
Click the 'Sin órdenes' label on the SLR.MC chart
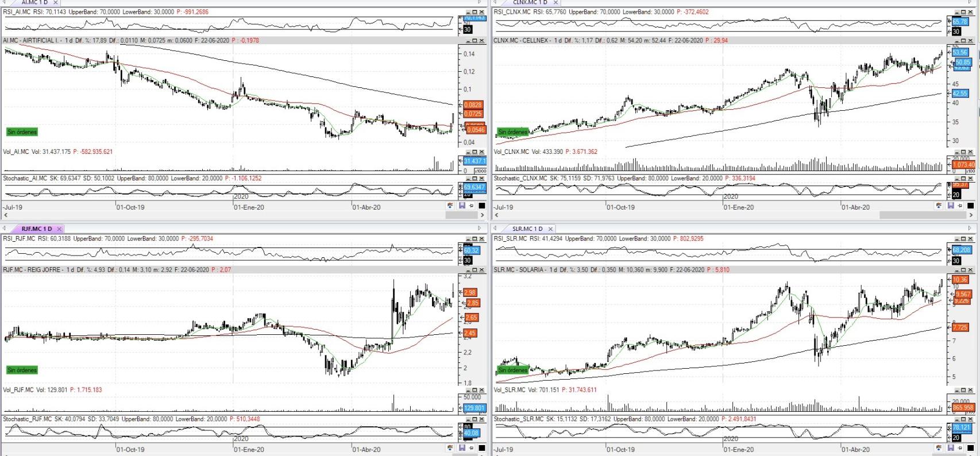[513, 370]
